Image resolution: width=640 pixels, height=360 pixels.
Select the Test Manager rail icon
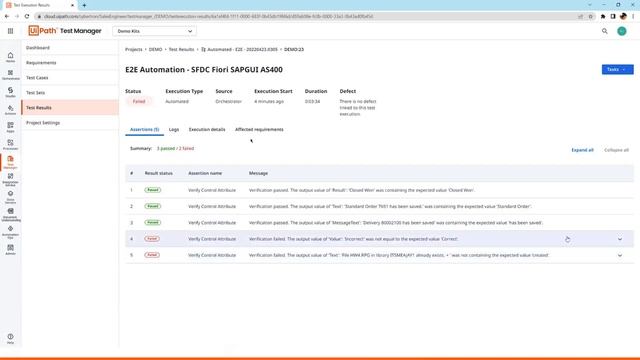pos(10,162)
